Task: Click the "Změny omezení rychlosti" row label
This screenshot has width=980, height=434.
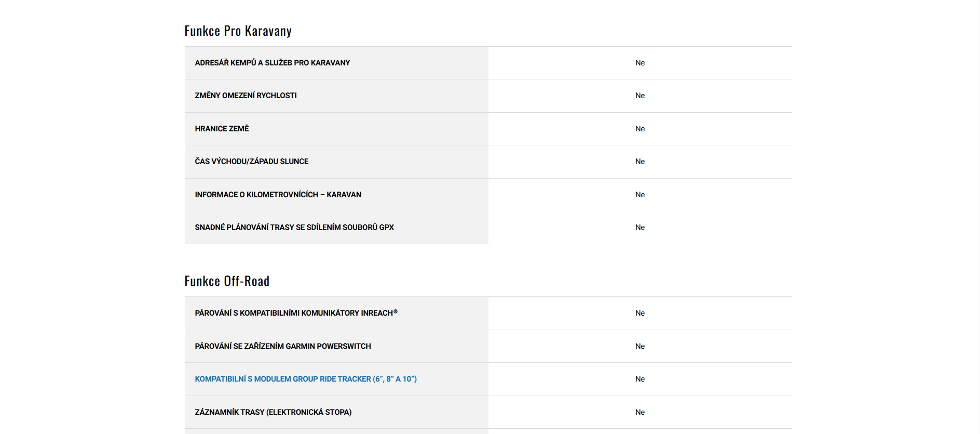Action: tap(246, 96)
